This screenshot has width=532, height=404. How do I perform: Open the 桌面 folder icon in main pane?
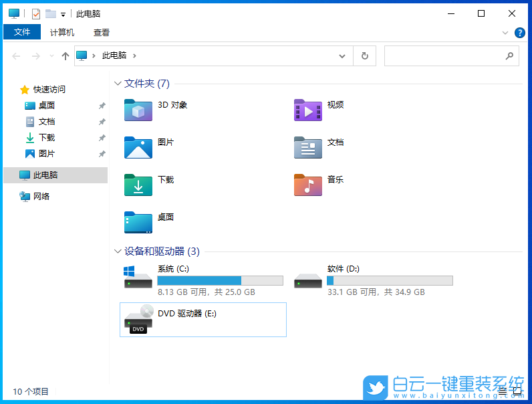pyautogui.click(x=138, y=222)
